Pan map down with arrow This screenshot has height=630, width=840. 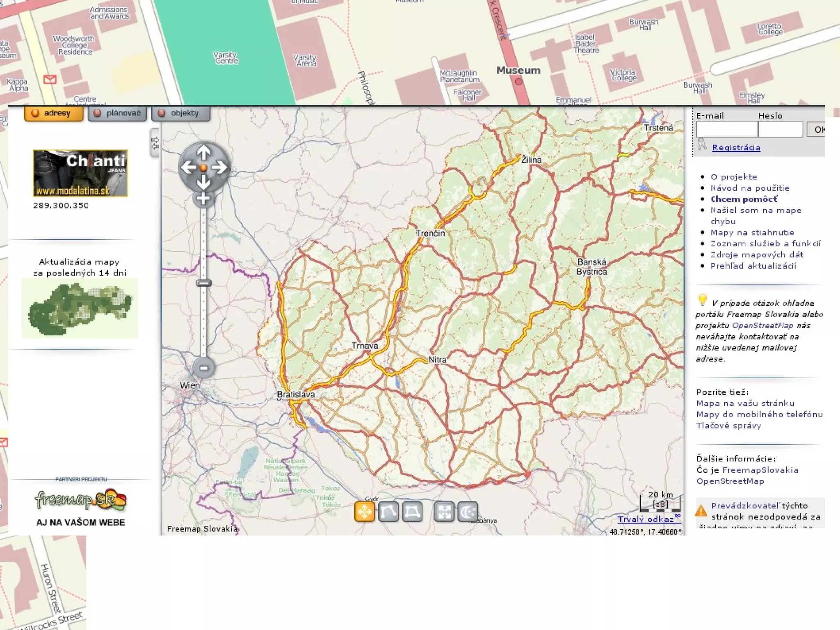(x=203, y=182)
